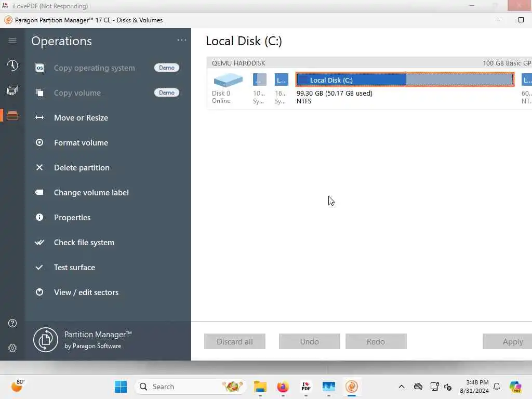Choose Change volume label operation

coord(91,192)
